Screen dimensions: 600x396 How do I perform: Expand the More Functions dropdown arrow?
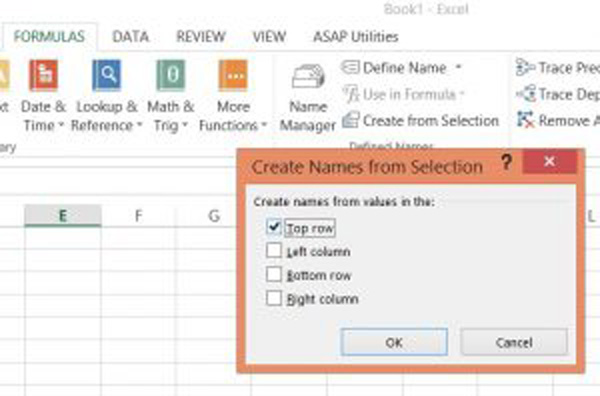(x=264, y=125)
